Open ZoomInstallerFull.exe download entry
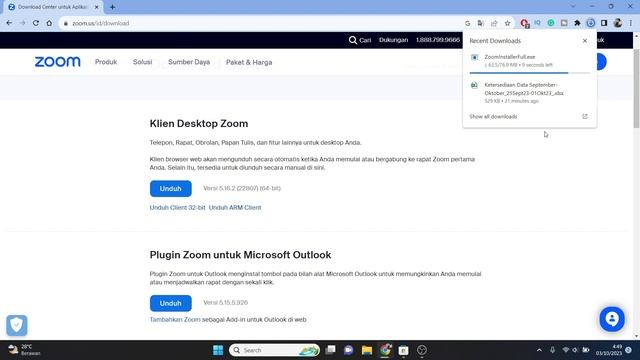640x360 pixels. (529, 60)
